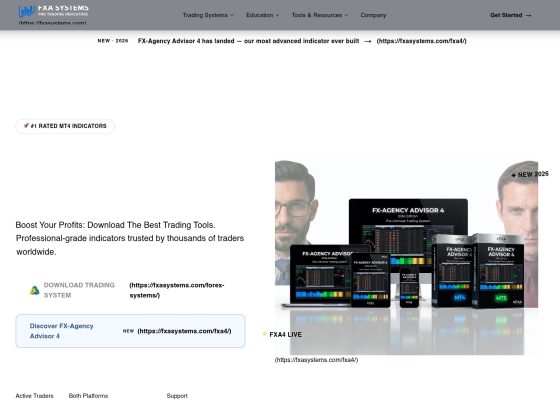Open the Trading Systems menu
The width and height of the screenshot is (560, 420).
(x=208, y=15)
